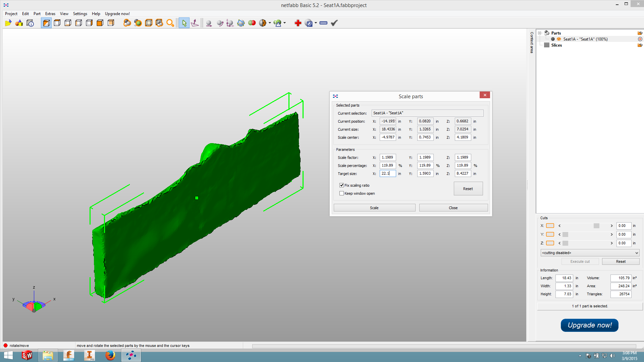This screenshot has width=644, height=362.
Task: Select the scale part tool icon
Action: point(230,23)
